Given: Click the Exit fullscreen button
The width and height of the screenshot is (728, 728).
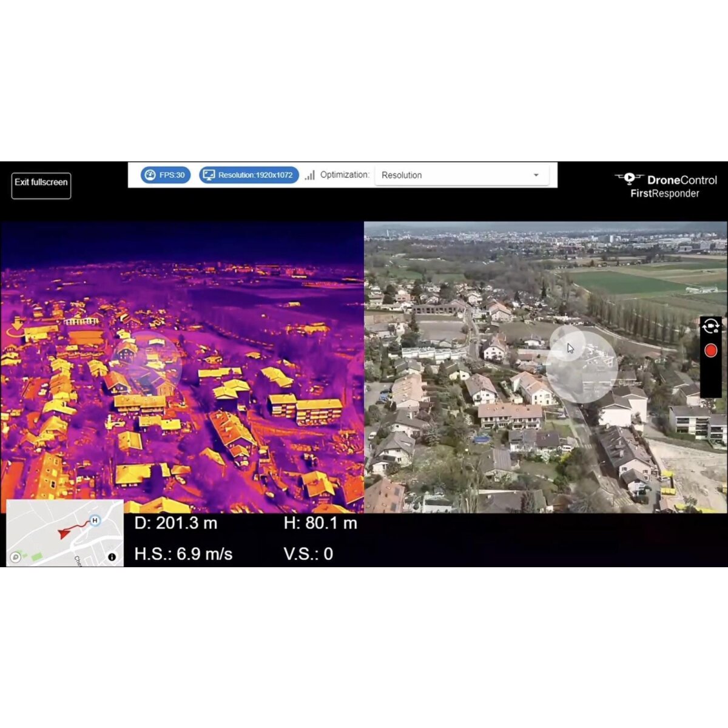Looking at the screenshot, I should pos(41,185).
